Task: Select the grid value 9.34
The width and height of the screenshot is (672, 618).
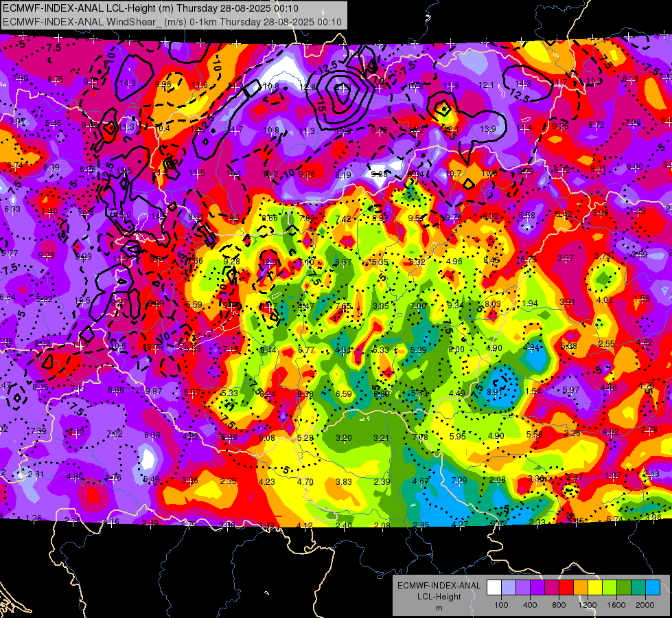Action: [455, 306]
